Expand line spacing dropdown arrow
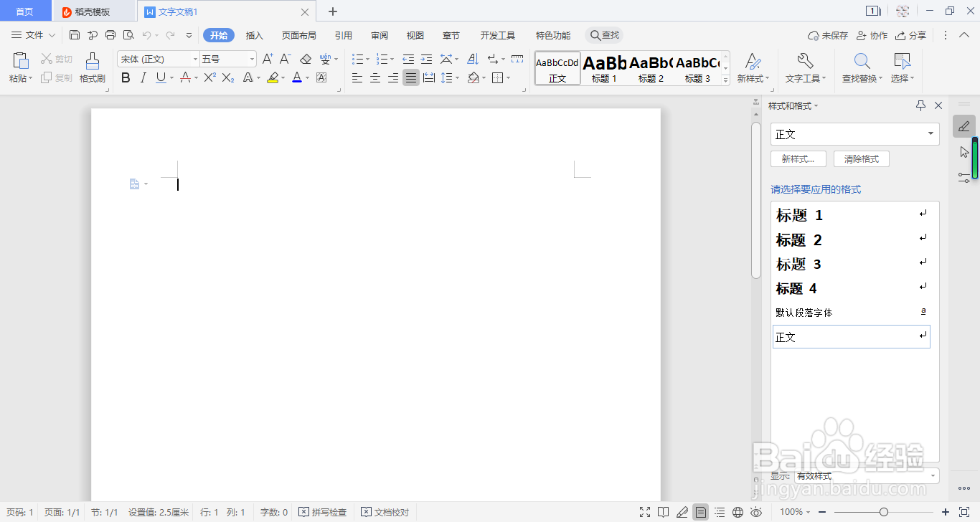This screenshot has width=980, height=522. [458, 78]
